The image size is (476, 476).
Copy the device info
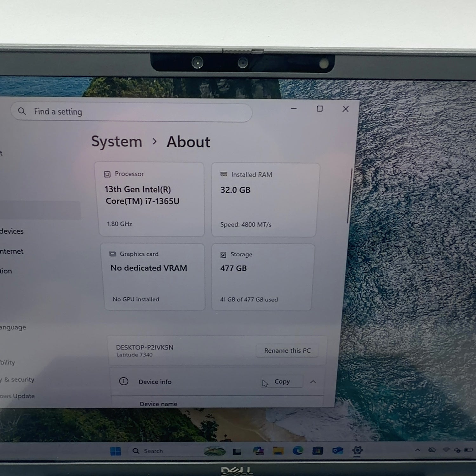(282, 381)
